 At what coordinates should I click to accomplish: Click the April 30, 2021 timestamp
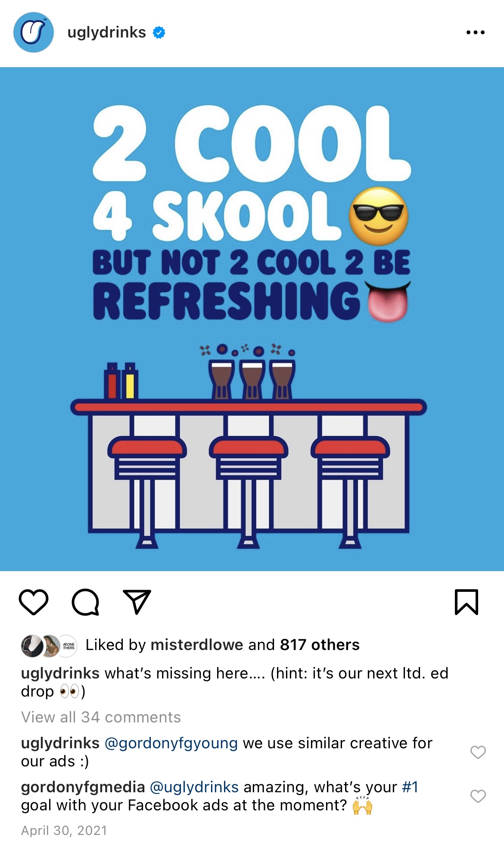64,831
